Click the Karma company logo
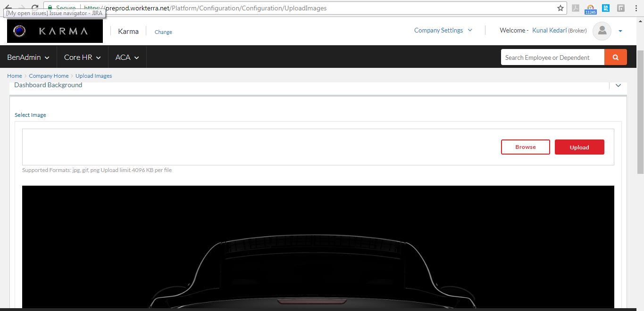The width and height of the screenshot is (644, 311). 55,31
